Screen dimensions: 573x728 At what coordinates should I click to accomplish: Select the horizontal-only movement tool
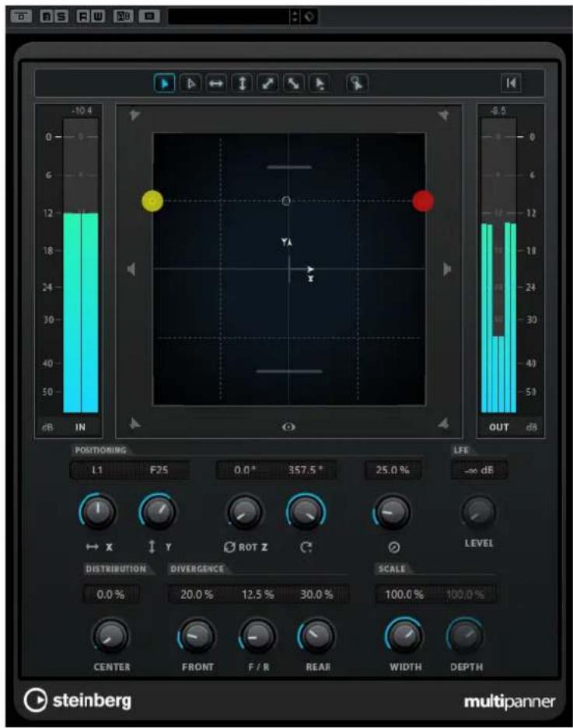[x=216, y=84]
